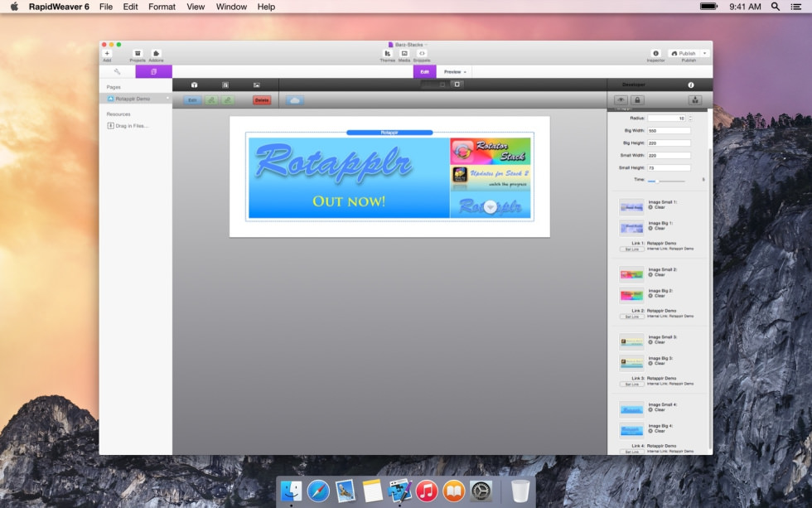Click the Add page toolbar icon
The image size is (812, 508).
[107, 53]
